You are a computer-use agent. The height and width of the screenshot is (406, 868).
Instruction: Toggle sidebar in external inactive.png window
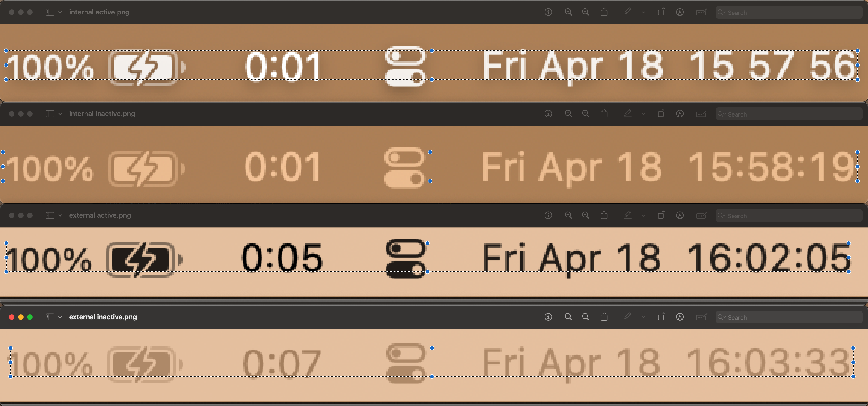[50, 317]
